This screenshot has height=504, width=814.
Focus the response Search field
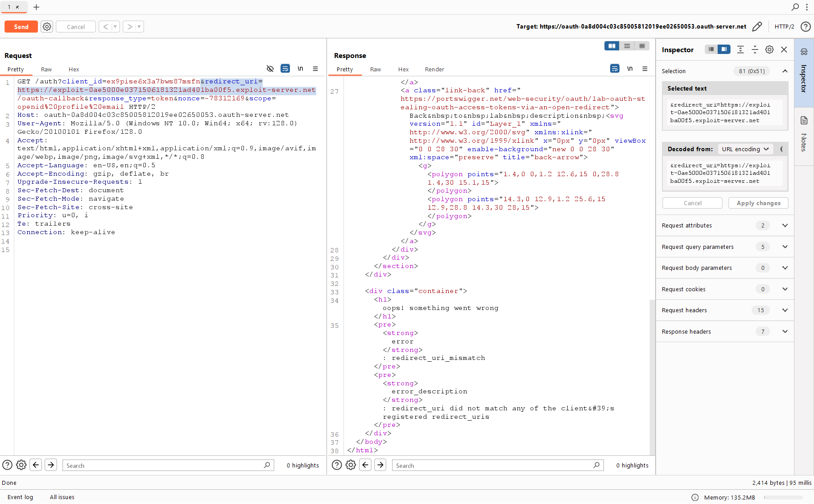tap(497, 465)
